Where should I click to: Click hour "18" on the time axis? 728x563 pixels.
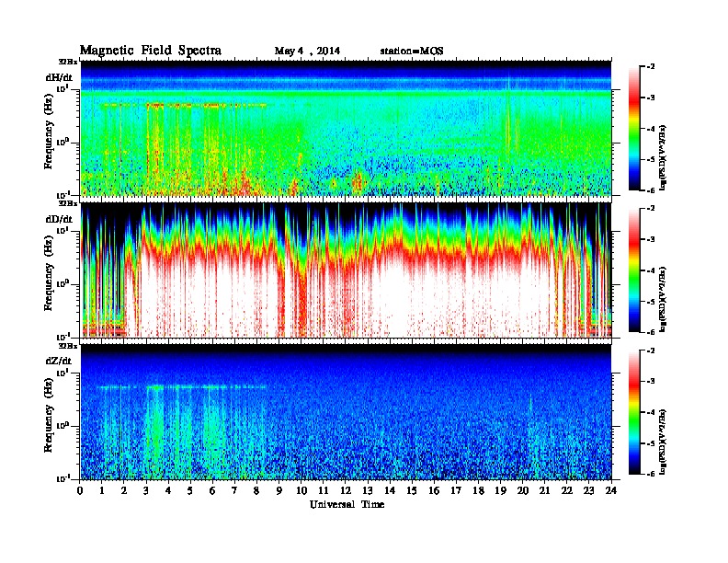coord(478,490)
